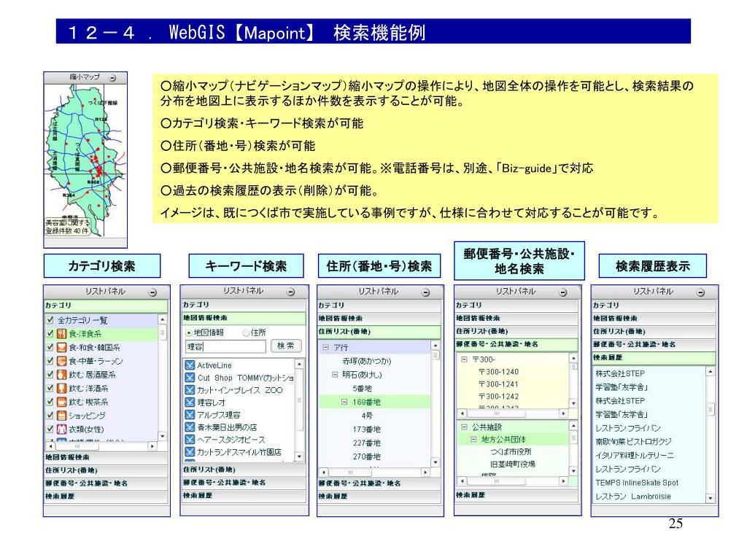The image size is (747, 560).
Task: Click the scroll-right arrow under the category list
Action: click(152, 446)
